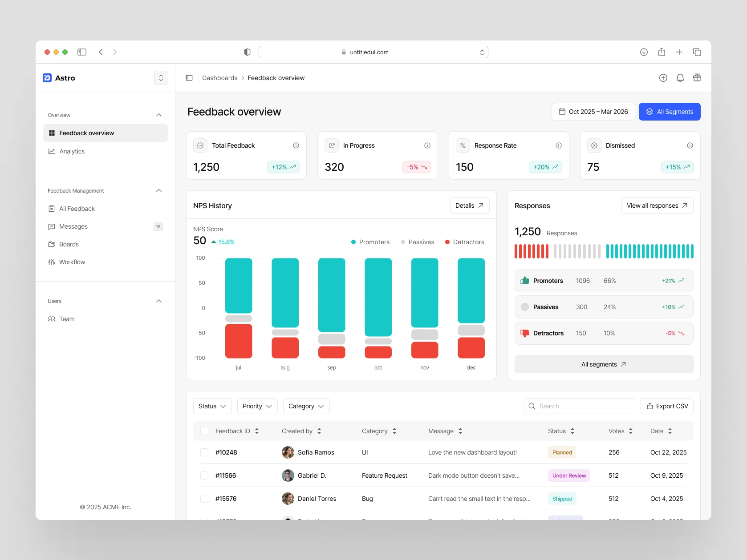Open NPS History Details

(x=469, y=205)
